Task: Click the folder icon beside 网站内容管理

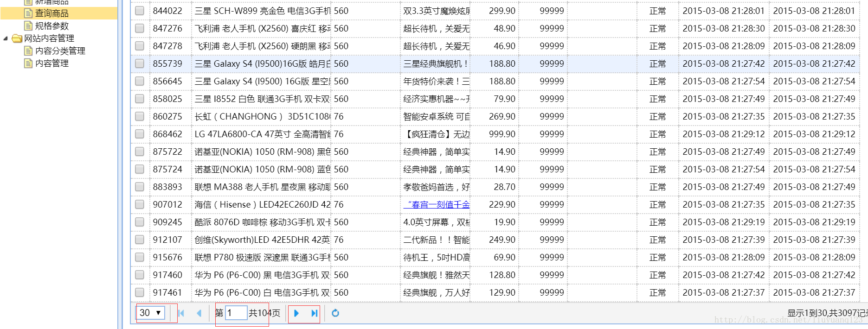Action: click(17, 38)
